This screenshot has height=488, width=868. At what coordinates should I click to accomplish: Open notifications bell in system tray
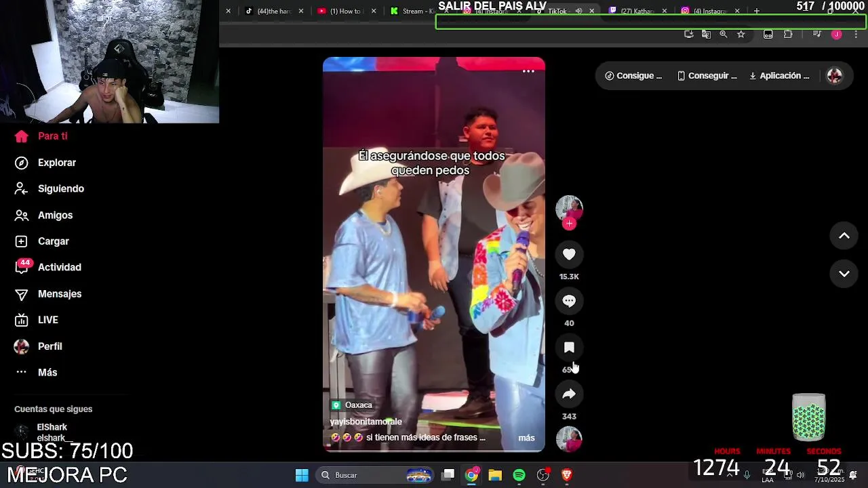coord(853,474)
